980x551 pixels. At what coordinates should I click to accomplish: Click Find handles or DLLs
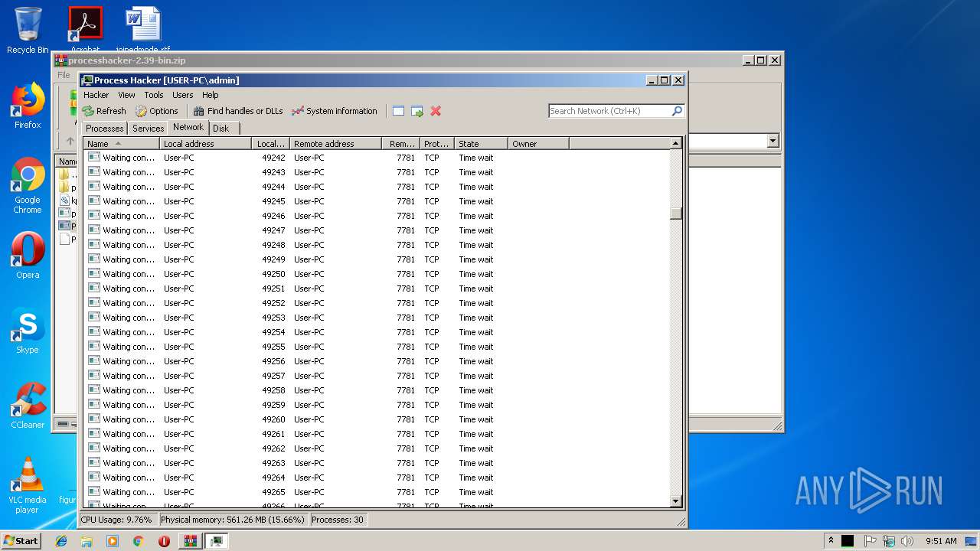click(x=238, y=111)
